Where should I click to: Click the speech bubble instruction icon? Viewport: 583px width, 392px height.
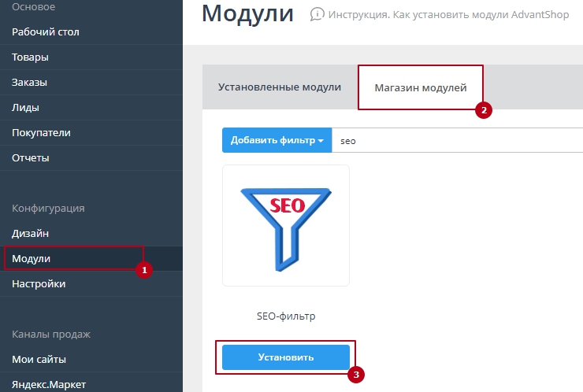click(317, 14)
